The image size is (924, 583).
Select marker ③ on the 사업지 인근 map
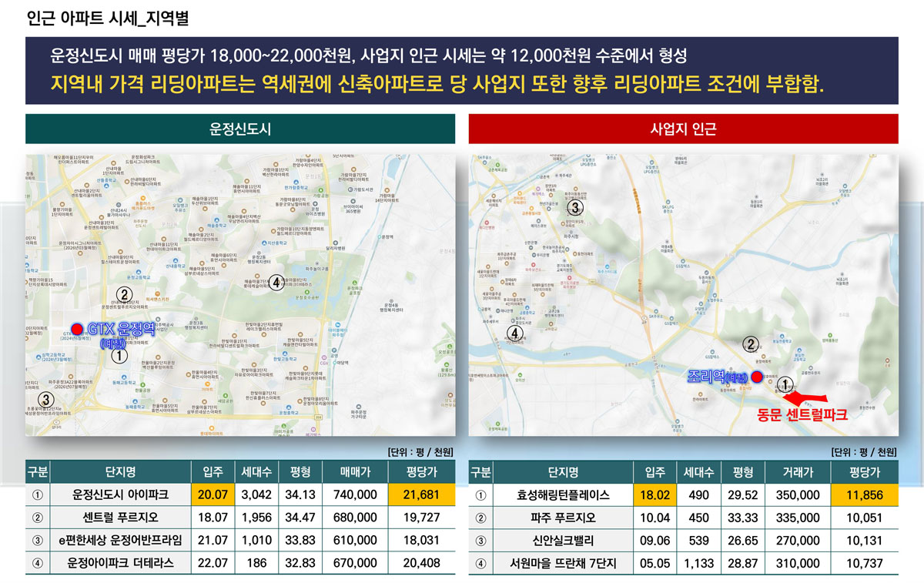(x=574, y=207)
